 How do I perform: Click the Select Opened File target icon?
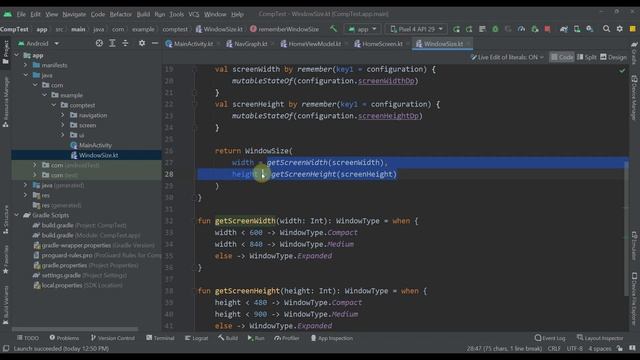tap(99, 43)
